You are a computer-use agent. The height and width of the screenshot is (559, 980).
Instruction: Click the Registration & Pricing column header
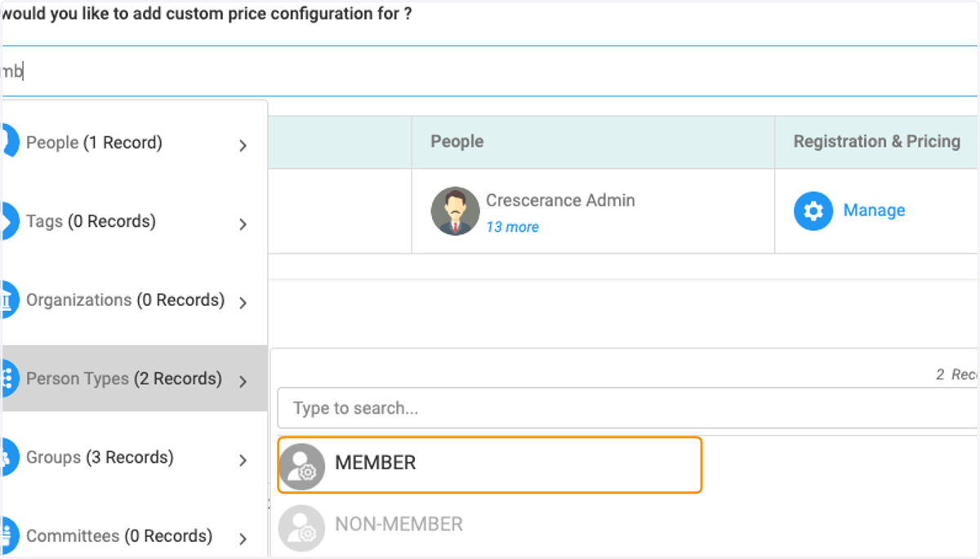pos(877,141)
